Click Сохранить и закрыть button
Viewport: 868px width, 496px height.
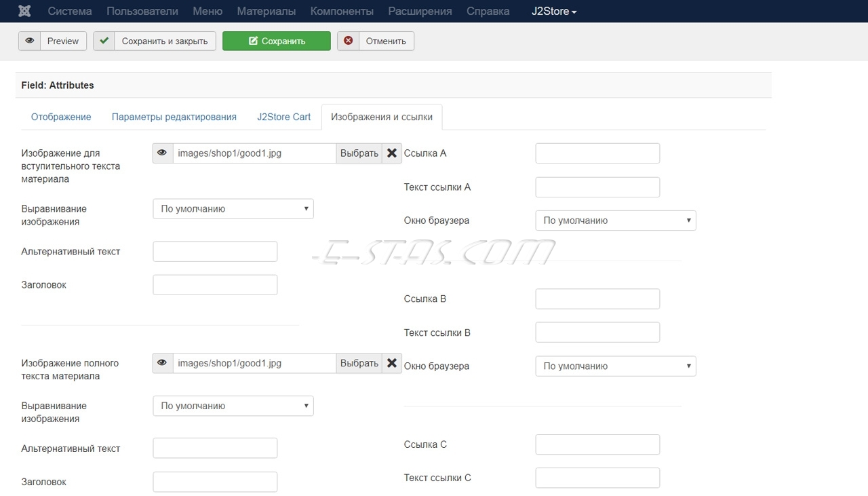click(x=155, y=41)
